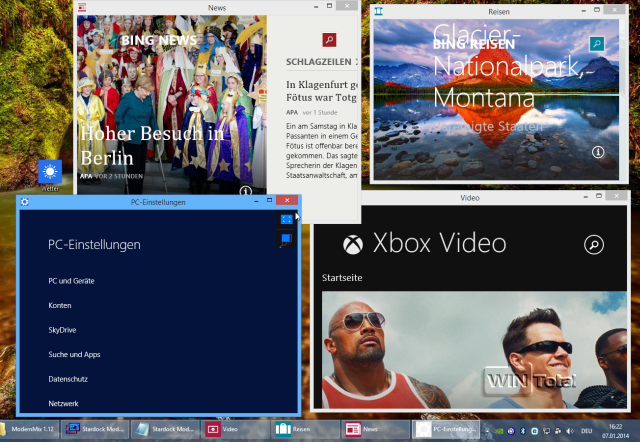
Task: Click the info icon on Glacier Nationalpark image
Action: tap(598, 152)
